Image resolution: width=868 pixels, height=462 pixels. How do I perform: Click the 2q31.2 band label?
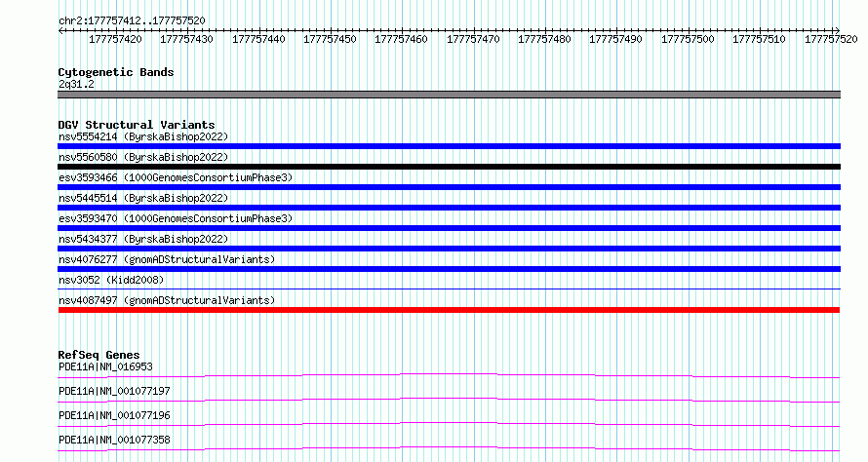tap(76, 84)
